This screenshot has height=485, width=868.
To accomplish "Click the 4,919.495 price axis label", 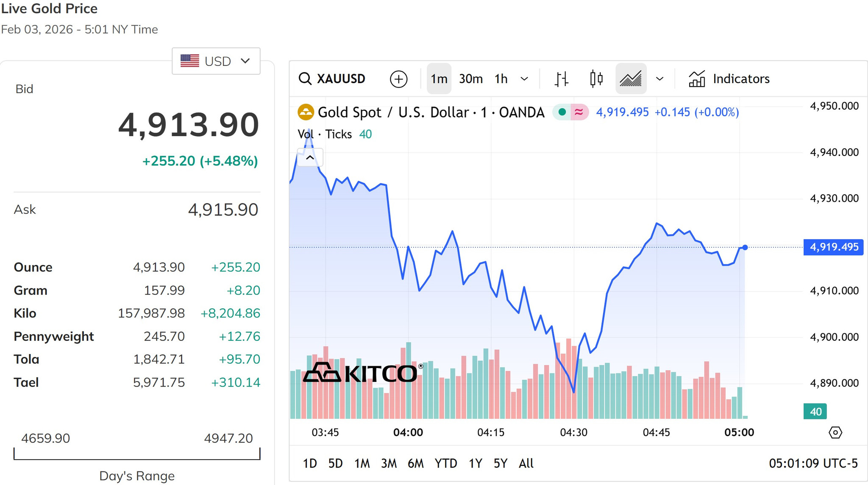I will tap(833, 247).
